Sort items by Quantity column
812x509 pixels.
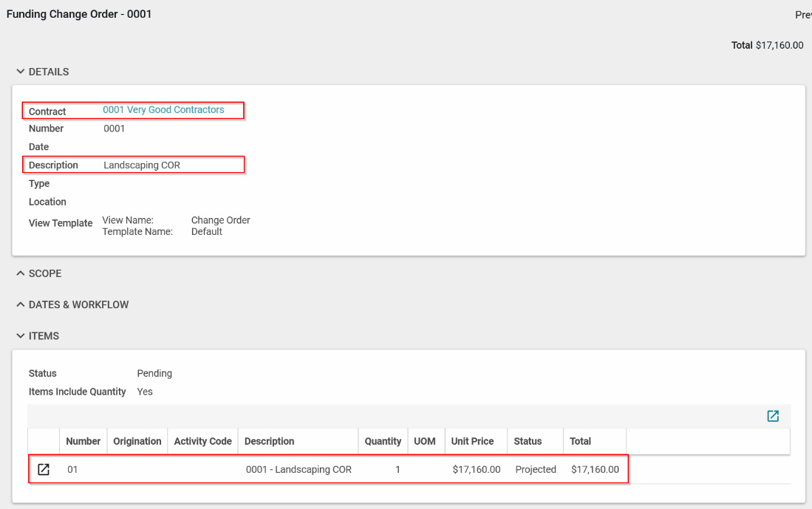tap(383, 441)
